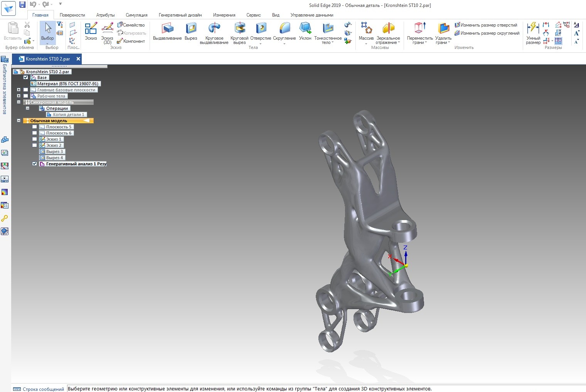This screenshot has width=586, height=392.
Task: Collapse the Синхронная модель node
Action: point(19,102)
